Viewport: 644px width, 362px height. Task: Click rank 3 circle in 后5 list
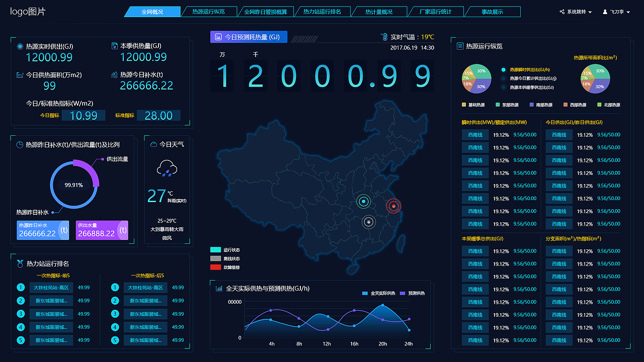115,314
